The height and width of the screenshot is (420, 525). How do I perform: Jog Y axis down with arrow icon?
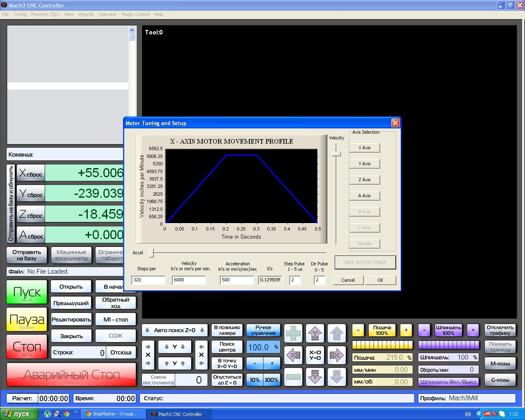click(x=315, y=377)
